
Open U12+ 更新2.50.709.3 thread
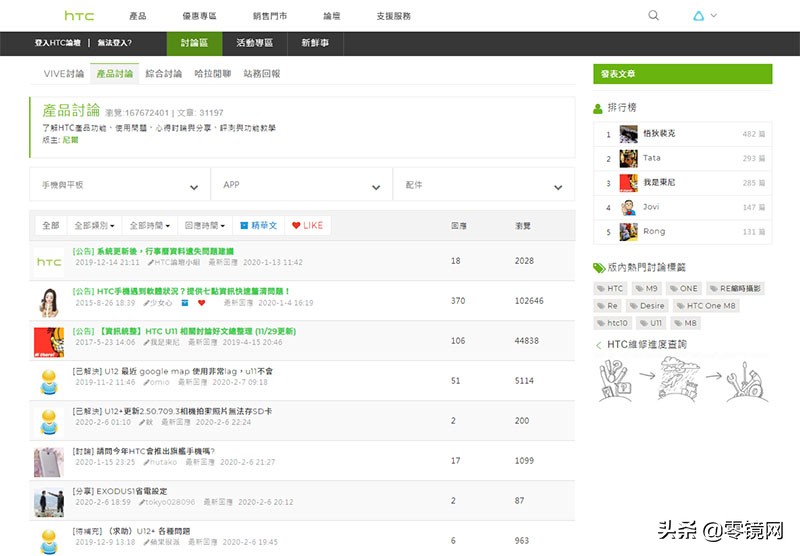172,411
